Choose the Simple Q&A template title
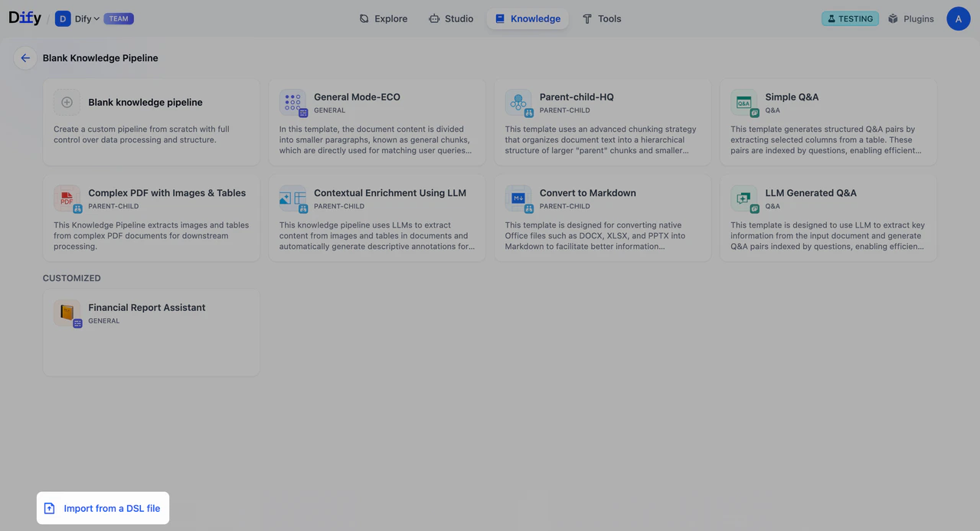980x531 pixels. click(x=792, y=97)
